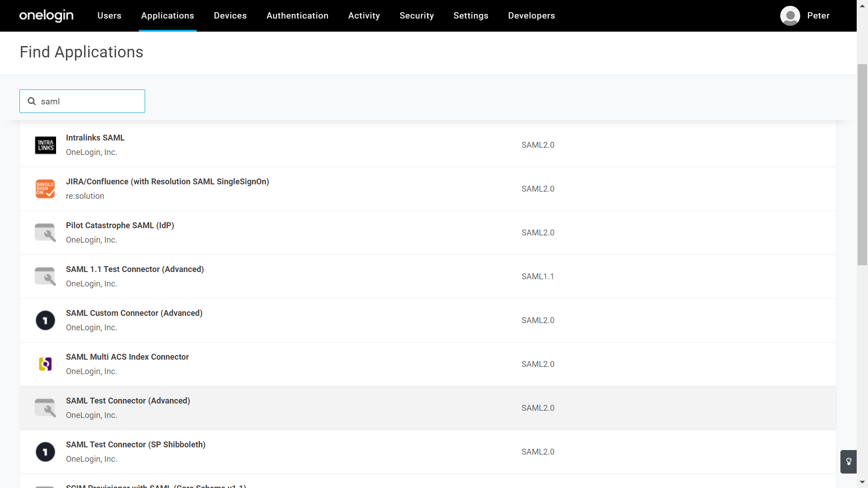Click the scrollbar down arrow
Image resolution: width=868 pixels, height=488 pixels.
click(x=862, y=483)
